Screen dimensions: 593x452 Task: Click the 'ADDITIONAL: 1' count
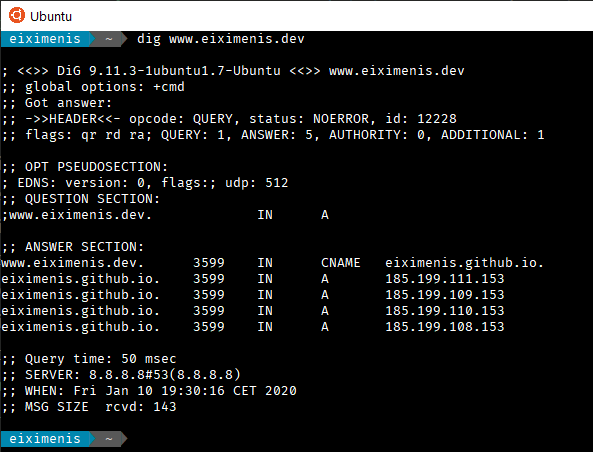pyautogui.click(x=492, y=135)
